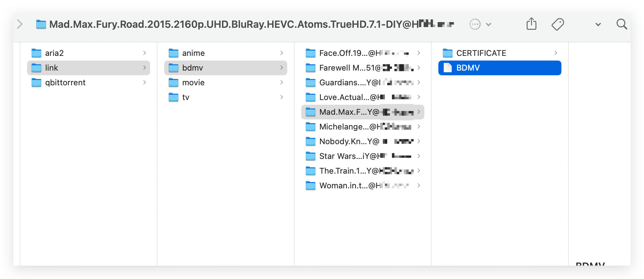Open the CERTIFICATE folder
The width and height of the screenshot is (644, 279).
tap(481, 53)
